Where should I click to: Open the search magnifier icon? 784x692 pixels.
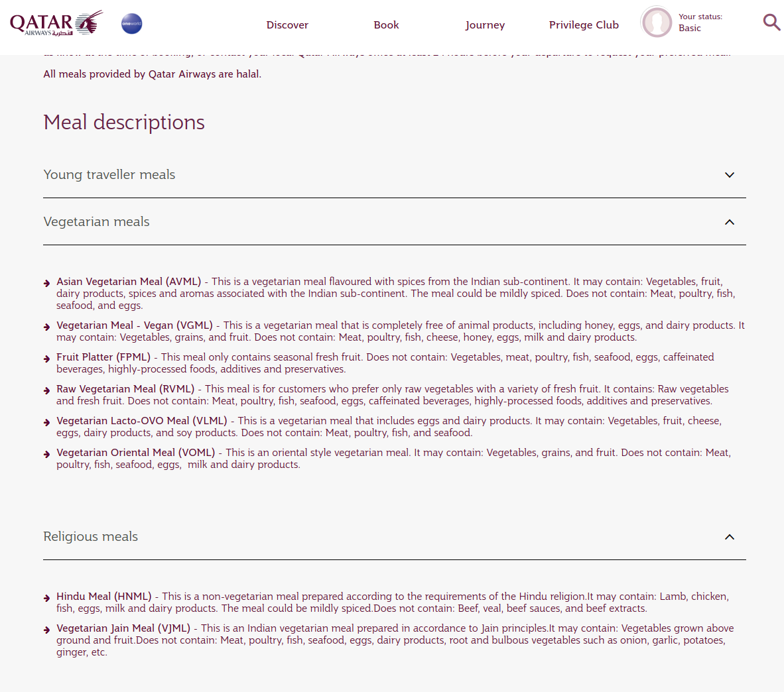coord(771,23)
